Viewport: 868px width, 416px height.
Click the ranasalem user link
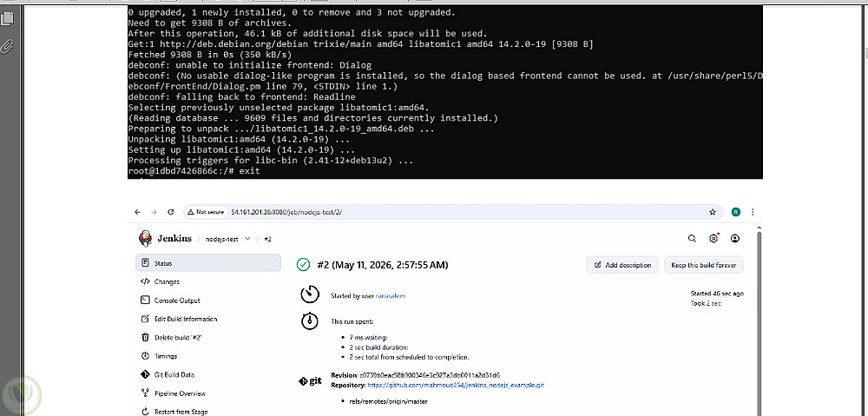point(391,296)
